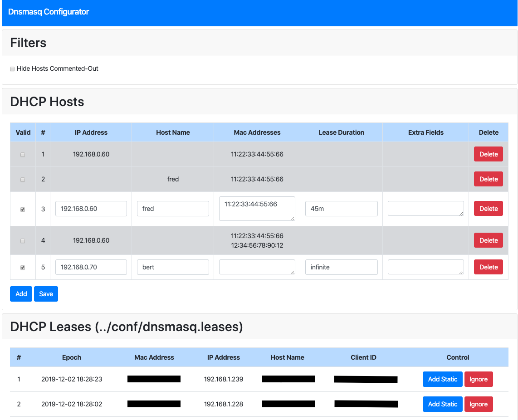Viewport: 518px width, 420px height.
Task: Delete DHCP host row 5
Action: (x=488, y=267)
